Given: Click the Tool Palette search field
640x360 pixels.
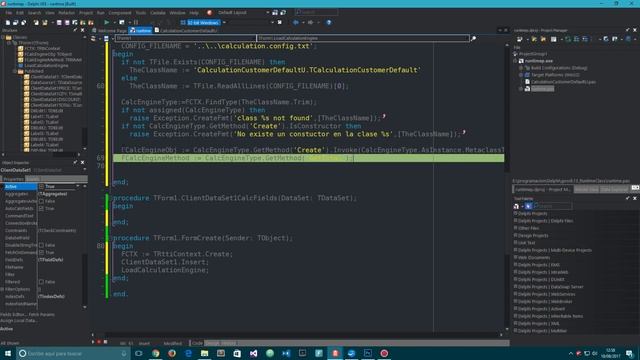Looking at the screenshot, I should pos(553,206).
